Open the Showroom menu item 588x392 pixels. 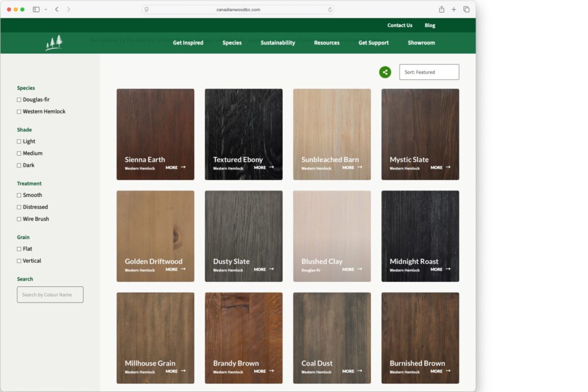pyautogui.click(x=421, y=43)
